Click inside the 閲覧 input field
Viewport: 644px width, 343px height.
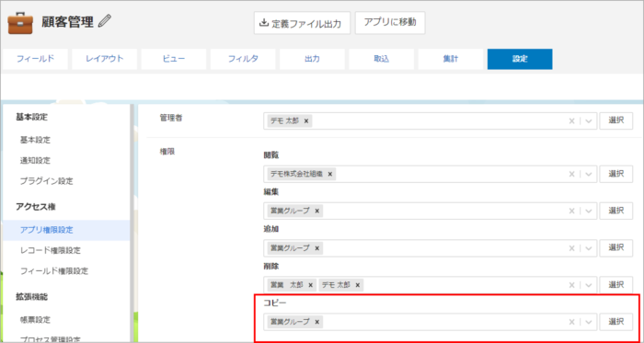pyautogui.click(x=430, y=174)
